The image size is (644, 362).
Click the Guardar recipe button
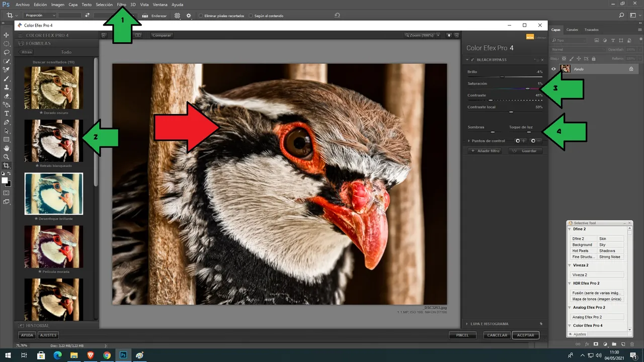click(x=525, y=151)
